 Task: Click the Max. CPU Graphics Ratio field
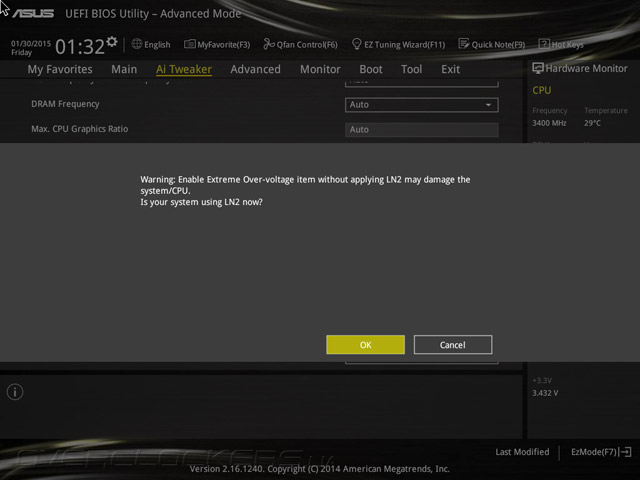pos(422,130)
